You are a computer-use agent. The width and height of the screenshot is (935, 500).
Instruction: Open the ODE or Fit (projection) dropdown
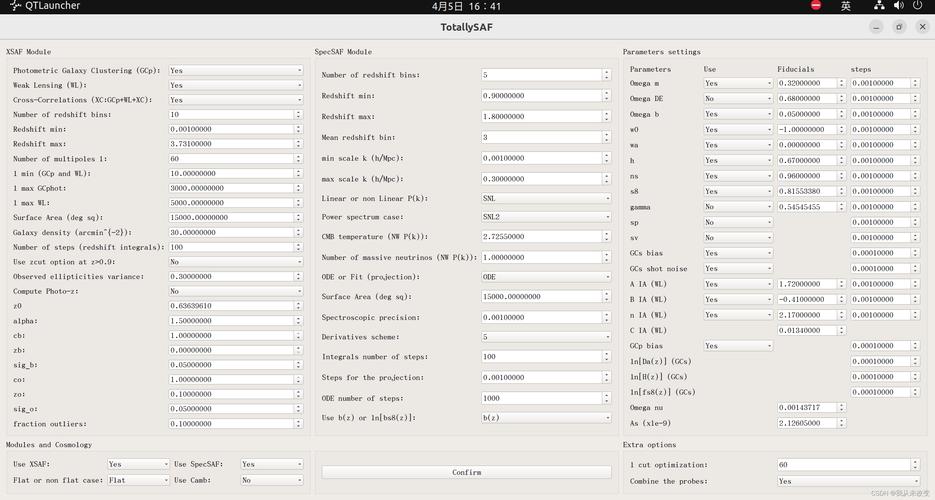(x=546, y=277)
